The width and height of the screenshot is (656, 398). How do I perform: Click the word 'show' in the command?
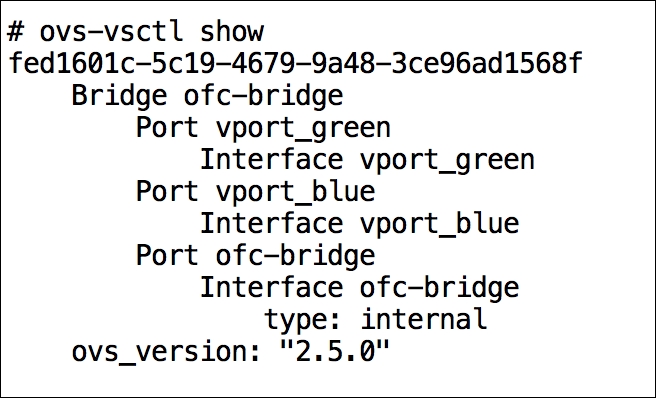pos(232,31)
